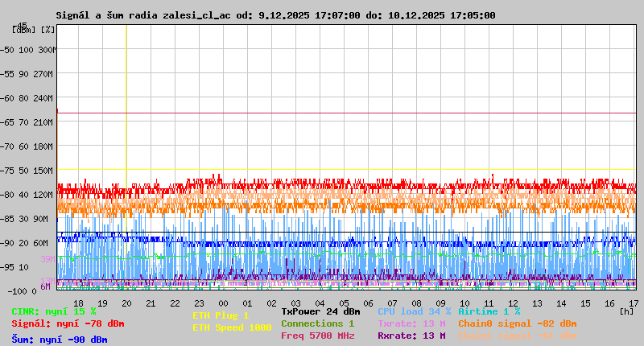Screen dimensions: 644x346
Task: Click the CINR legend label
Action: pyautogui.click(x=54, y=311)
